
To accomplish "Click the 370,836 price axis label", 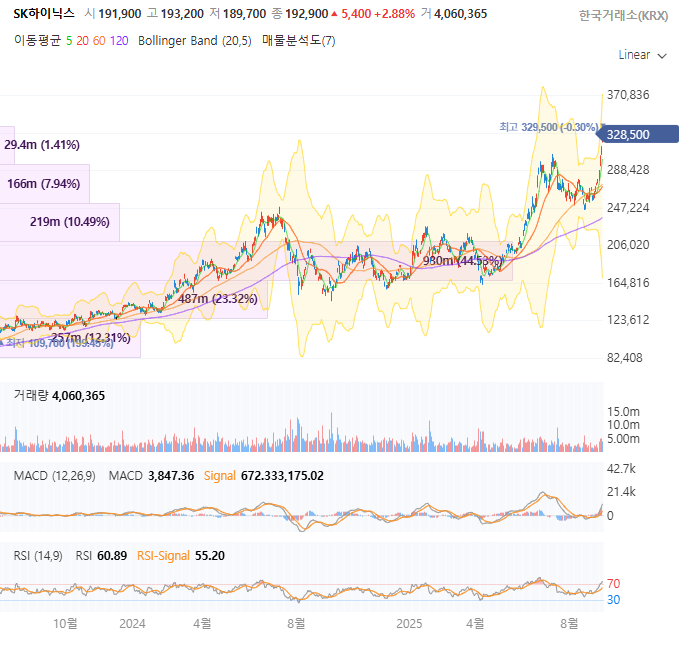I will pyautogui.click(x=628, y=95).
